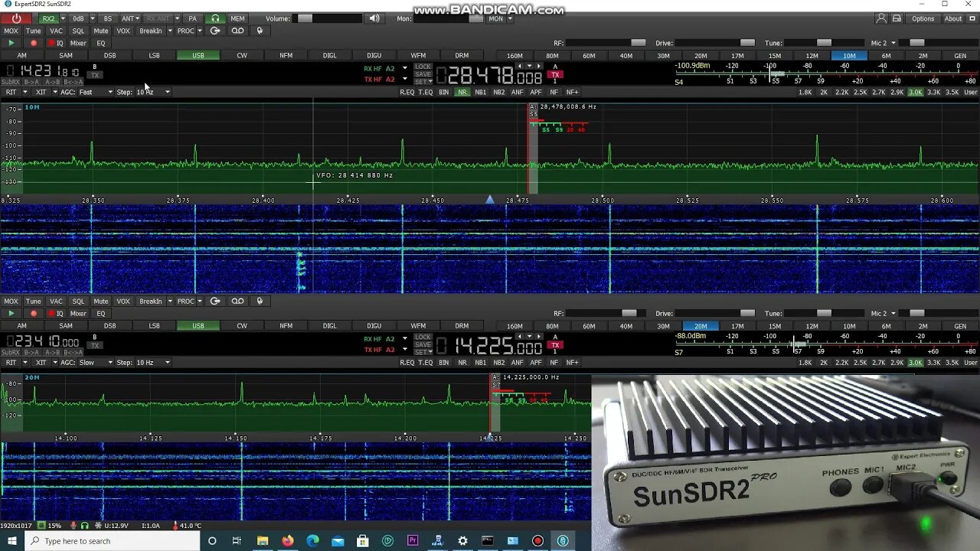Expand the RX2 dropdown arrow
Viewport: 980px width, 551px height.
click(x=64, y=18)
